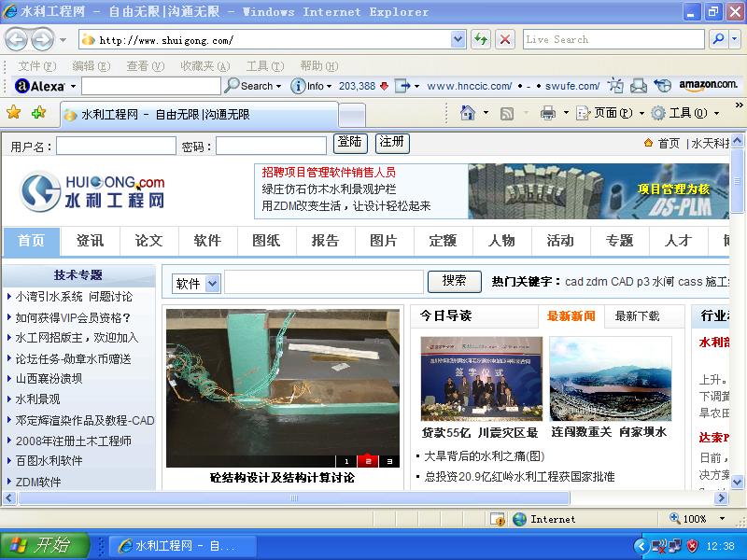Open the address bar dropdown arrow
This screenshot has width=747, height=560.
pyautogui.click(x=458, y=39)
